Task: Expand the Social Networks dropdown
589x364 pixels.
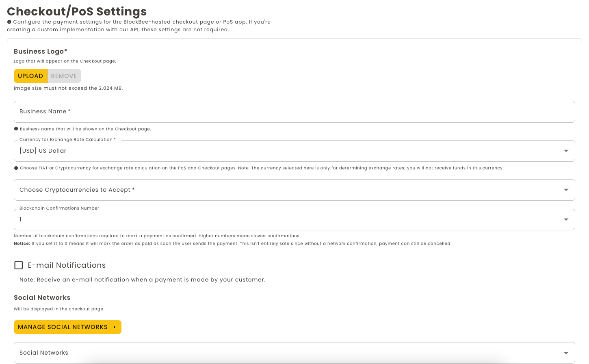Action: tap(284, 353)
